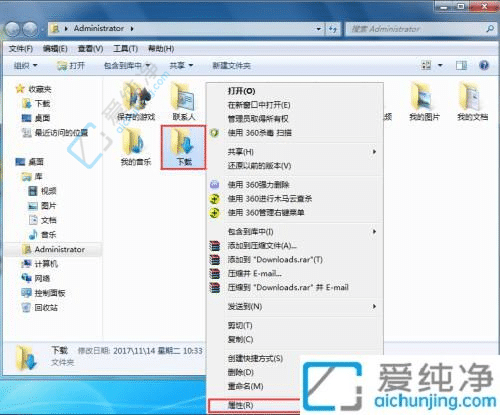Expand the 包含到库中 toolbar dropdown

click(127, 66)
